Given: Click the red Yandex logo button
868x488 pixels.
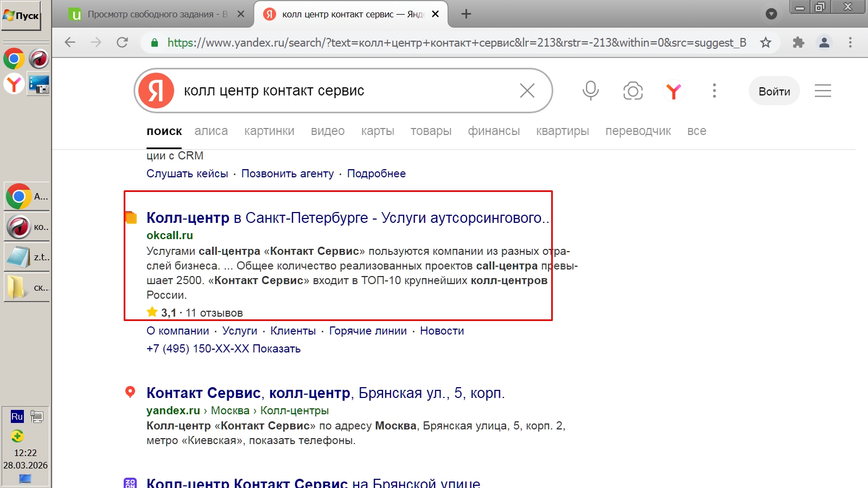Looking at the screenshot, I should [x=156, y=91].
